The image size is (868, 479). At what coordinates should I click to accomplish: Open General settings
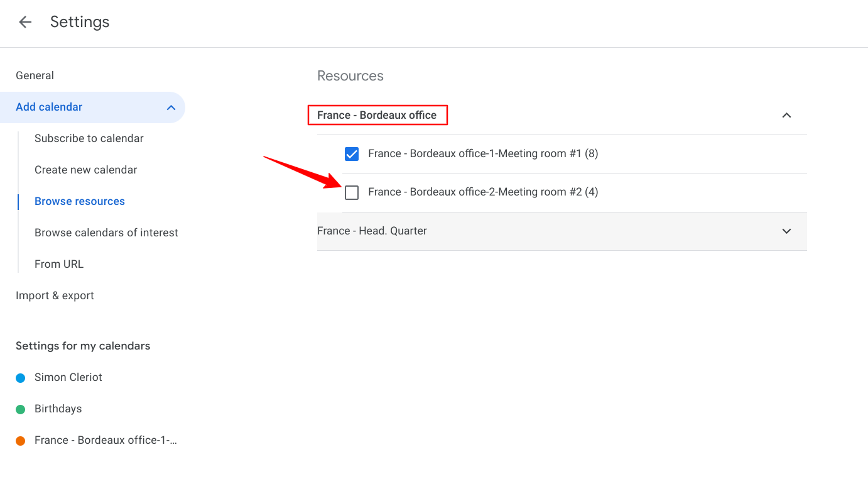coord(35,75)
